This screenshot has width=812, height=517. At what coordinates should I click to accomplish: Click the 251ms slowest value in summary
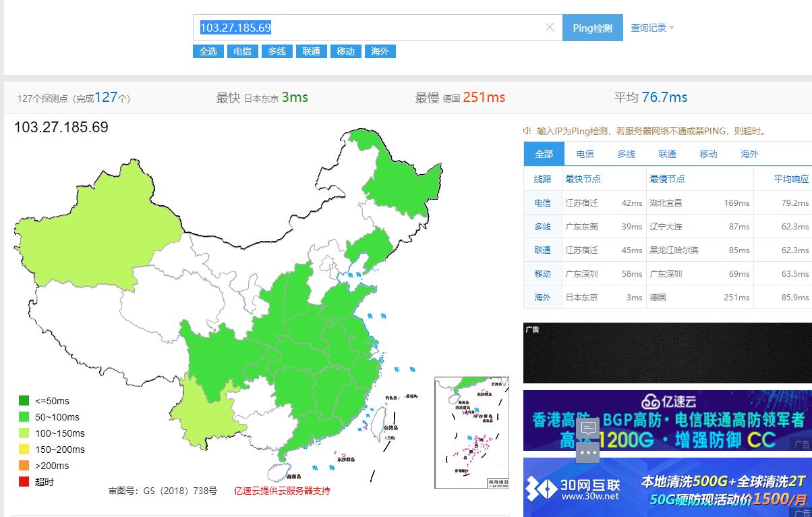[484, 97]
